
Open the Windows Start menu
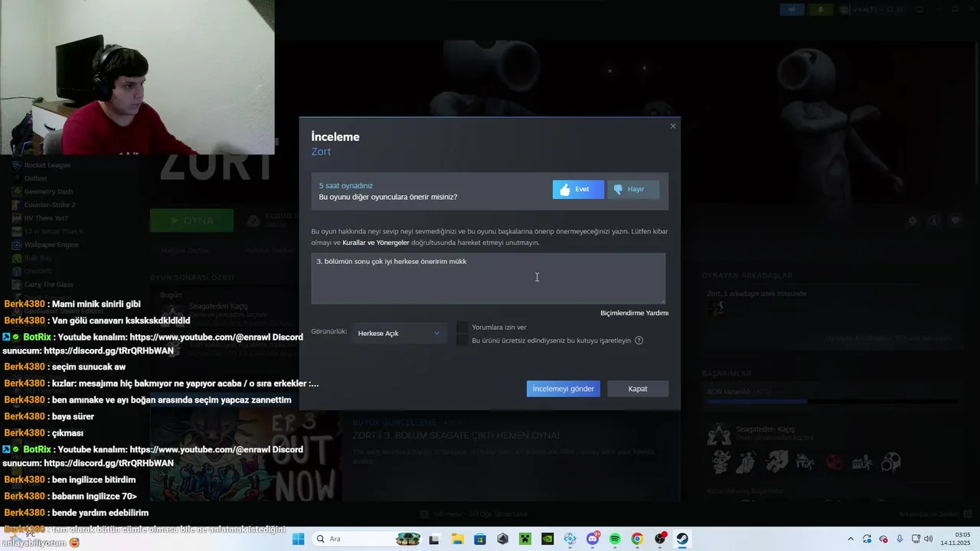point(299,539)
